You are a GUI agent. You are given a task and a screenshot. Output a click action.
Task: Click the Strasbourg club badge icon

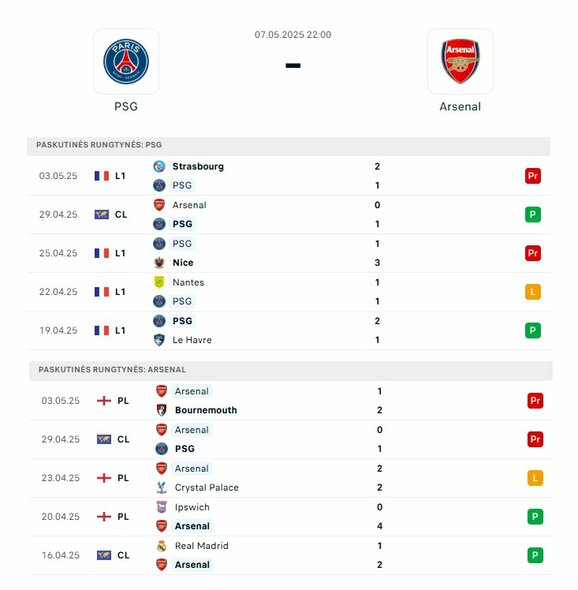[x=159, y=166]
